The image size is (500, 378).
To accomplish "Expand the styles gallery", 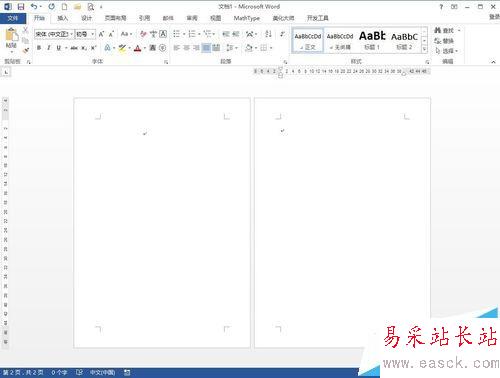I will pos(424,49).
